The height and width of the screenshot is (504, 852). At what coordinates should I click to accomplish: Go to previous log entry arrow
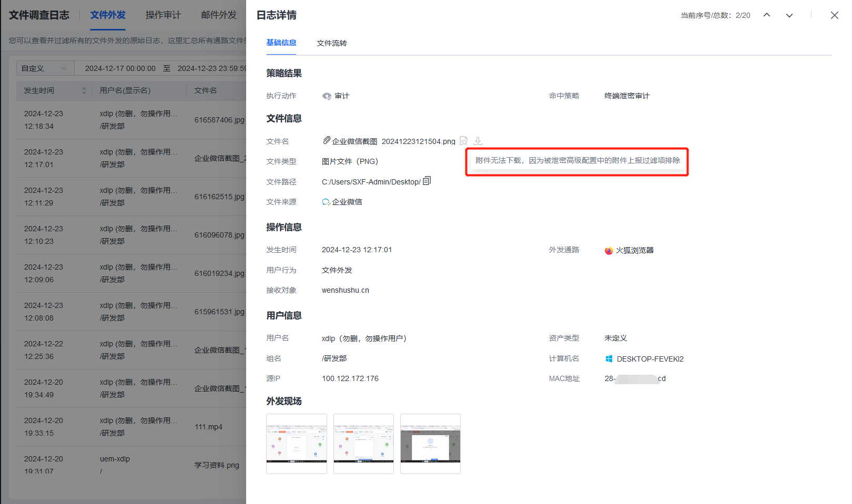coord(767,15)
